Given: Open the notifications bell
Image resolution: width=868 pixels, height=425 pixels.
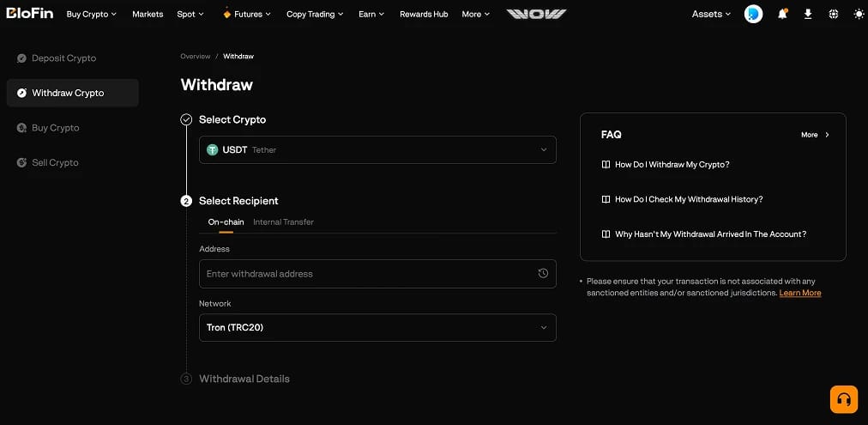Looking at the screenshot, I should pyautogui.click(x=782, y=14).
